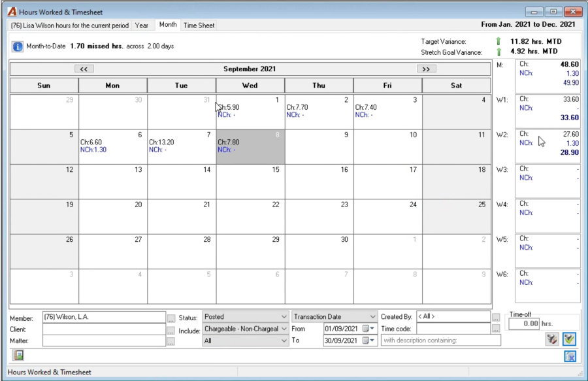Open the From date calendar picker
Screen dimensions: 588x381
(x=368, y=329)
